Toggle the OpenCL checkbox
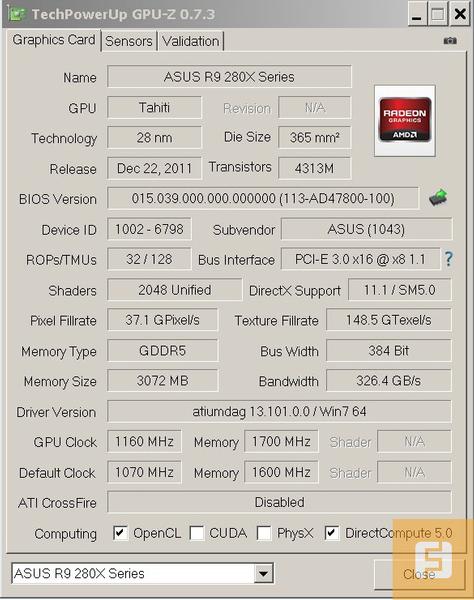The image size is (474, 600). click(x=120, y=533)
